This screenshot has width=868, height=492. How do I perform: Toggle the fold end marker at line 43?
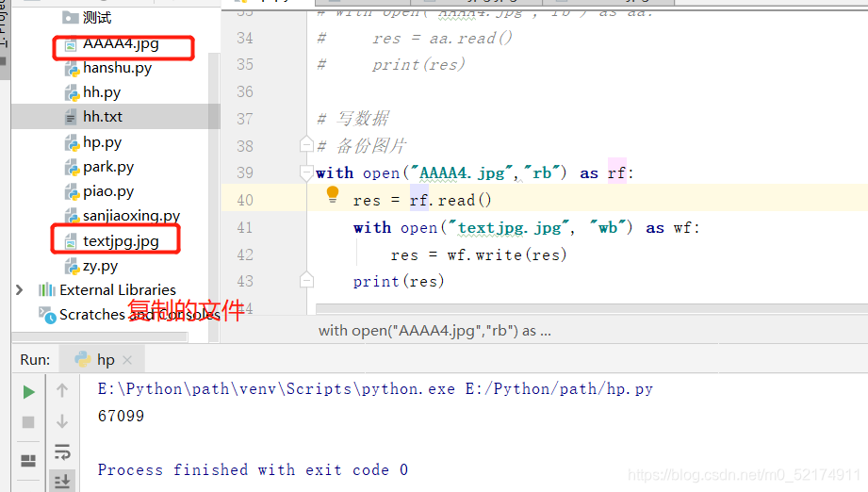pyautogui.click(x=306, y=280)
